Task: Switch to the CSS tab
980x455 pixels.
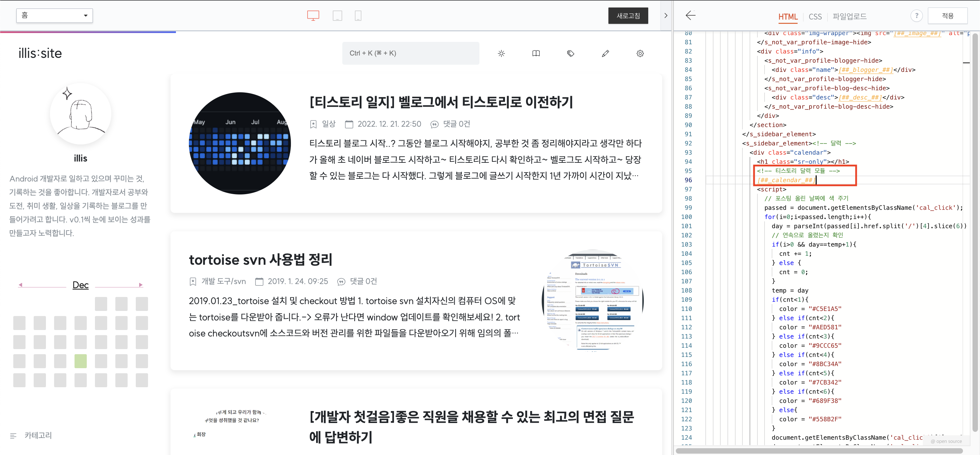Action: 815,17
